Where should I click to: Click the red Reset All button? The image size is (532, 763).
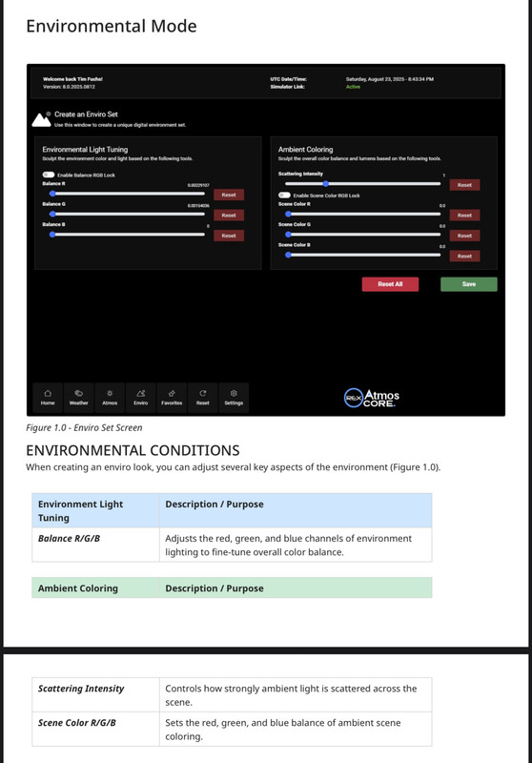point(390,284)
